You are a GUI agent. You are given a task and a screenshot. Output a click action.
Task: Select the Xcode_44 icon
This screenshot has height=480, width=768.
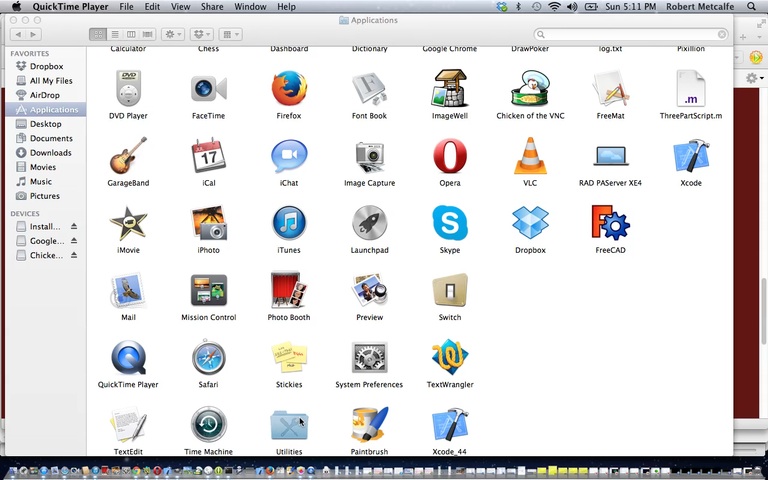point(450,424)
